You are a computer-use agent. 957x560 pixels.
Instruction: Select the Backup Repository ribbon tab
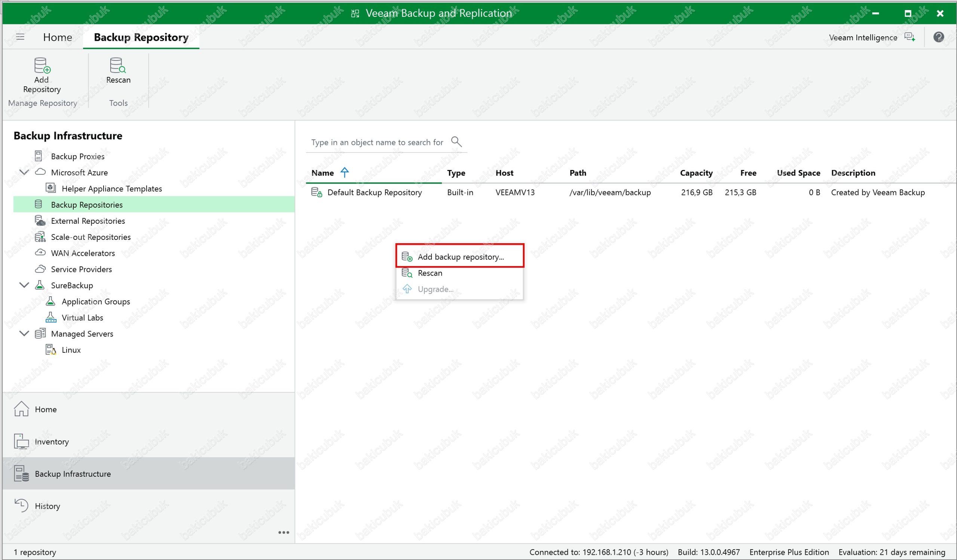[x=141, y=37]
